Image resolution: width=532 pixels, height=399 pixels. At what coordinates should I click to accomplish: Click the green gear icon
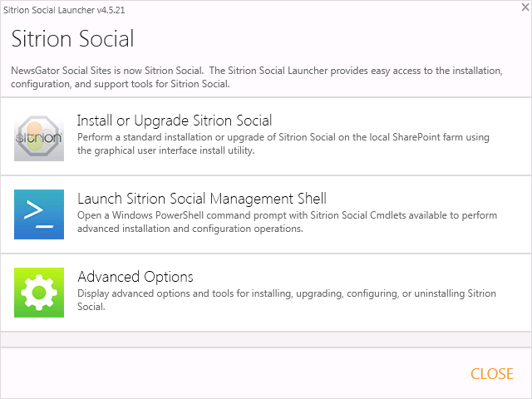click(x=39, y=292)
